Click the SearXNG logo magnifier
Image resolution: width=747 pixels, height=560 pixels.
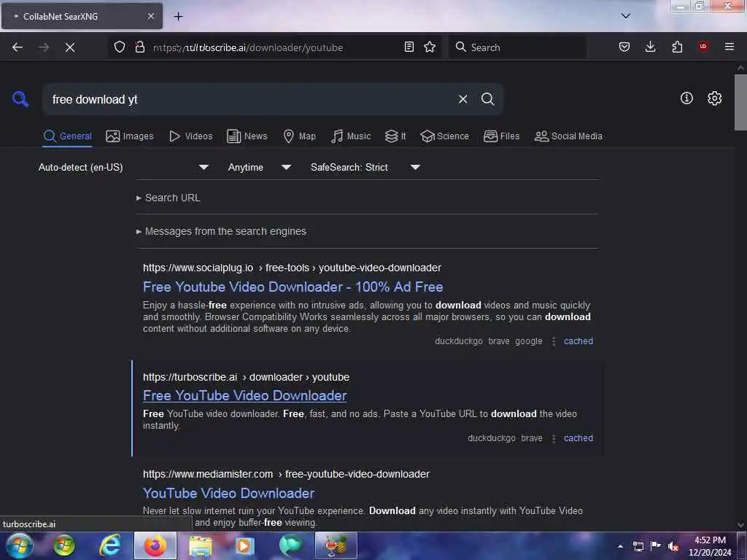click(20, 99)
